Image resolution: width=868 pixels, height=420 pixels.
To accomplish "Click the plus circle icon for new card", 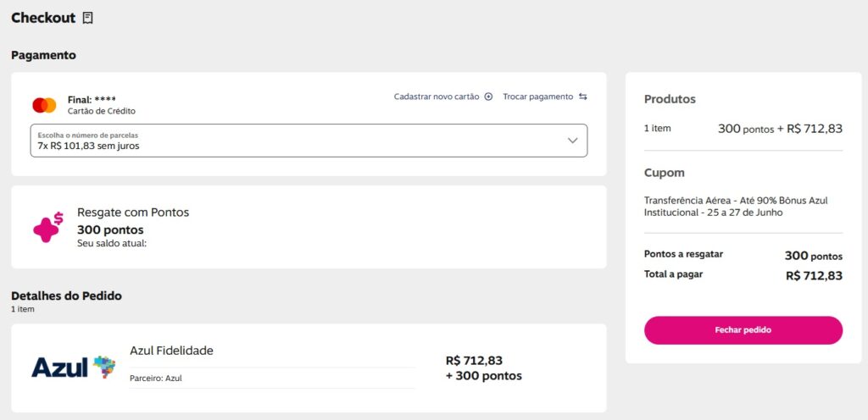I will [488, 97].
